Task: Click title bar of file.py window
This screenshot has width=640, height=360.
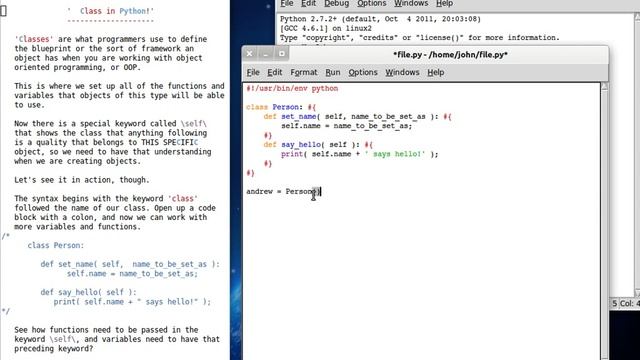Action: click(x=450, y=54)
